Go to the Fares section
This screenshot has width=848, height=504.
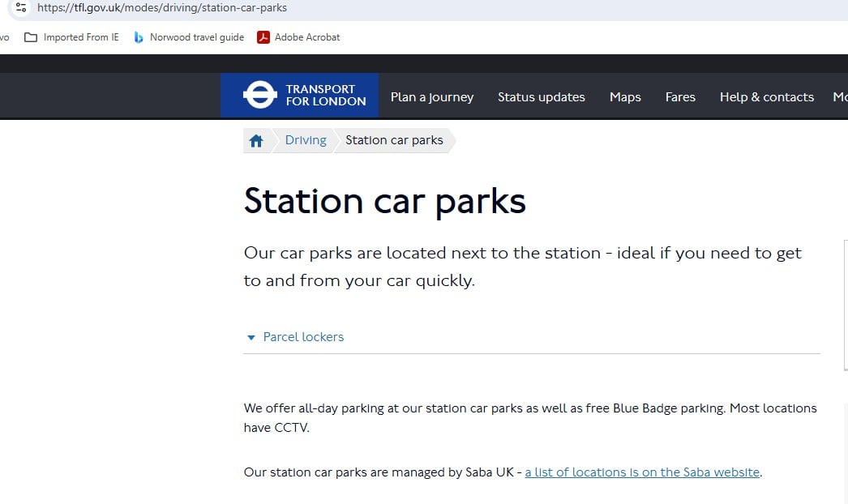[680, 97]
